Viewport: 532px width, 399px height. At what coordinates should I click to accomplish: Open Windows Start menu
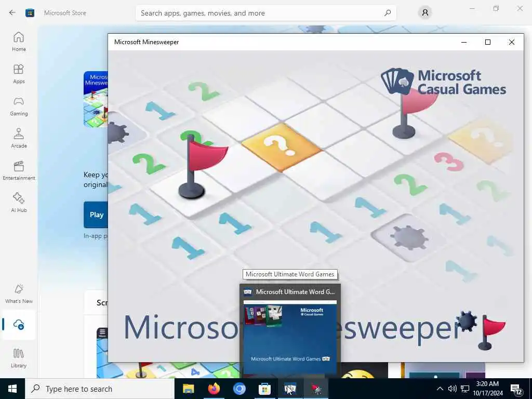coord(12,389)
